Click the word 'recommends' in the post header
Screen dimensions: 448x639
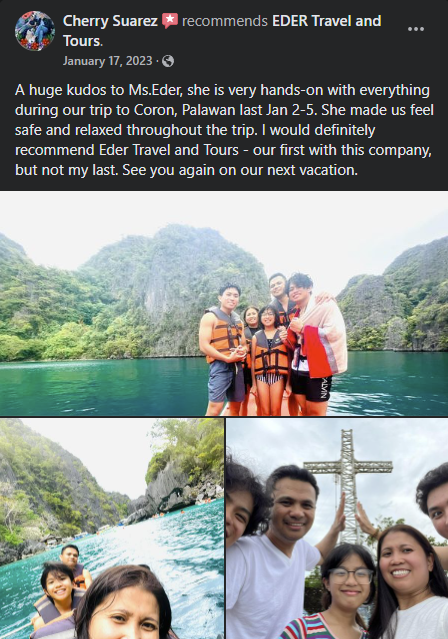[225, 21]
